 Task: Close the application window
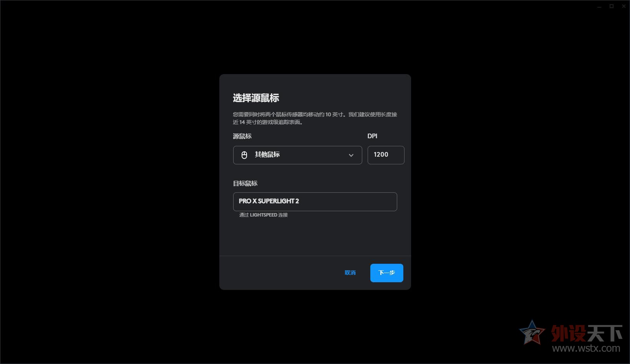coord(624,6)
